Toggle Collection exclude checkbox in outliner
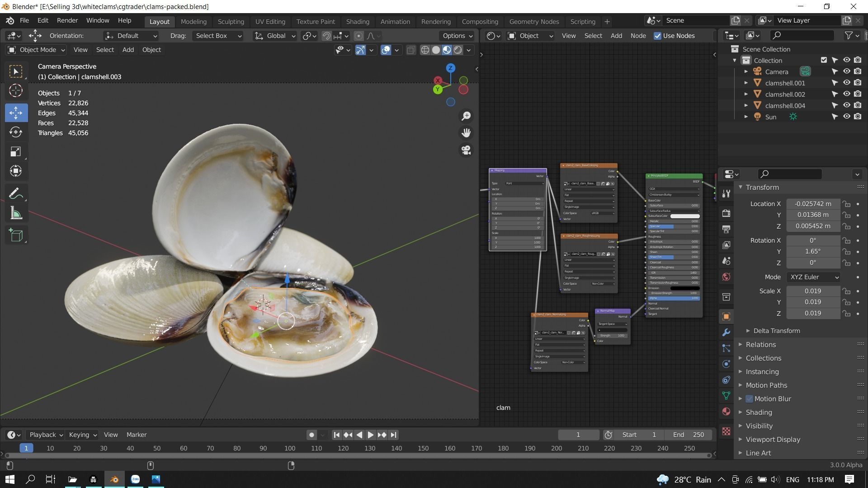The width and height of the screenshot is (868, 488). tap(824, 60)
